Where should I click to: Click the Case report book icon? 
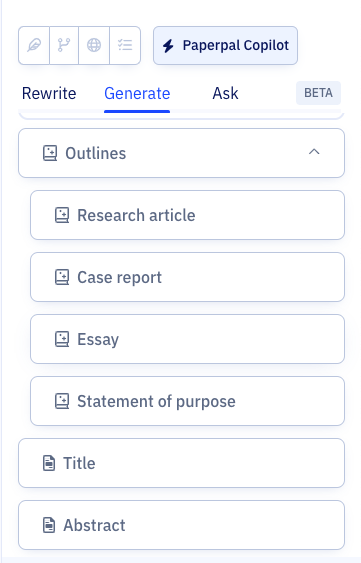62,277
